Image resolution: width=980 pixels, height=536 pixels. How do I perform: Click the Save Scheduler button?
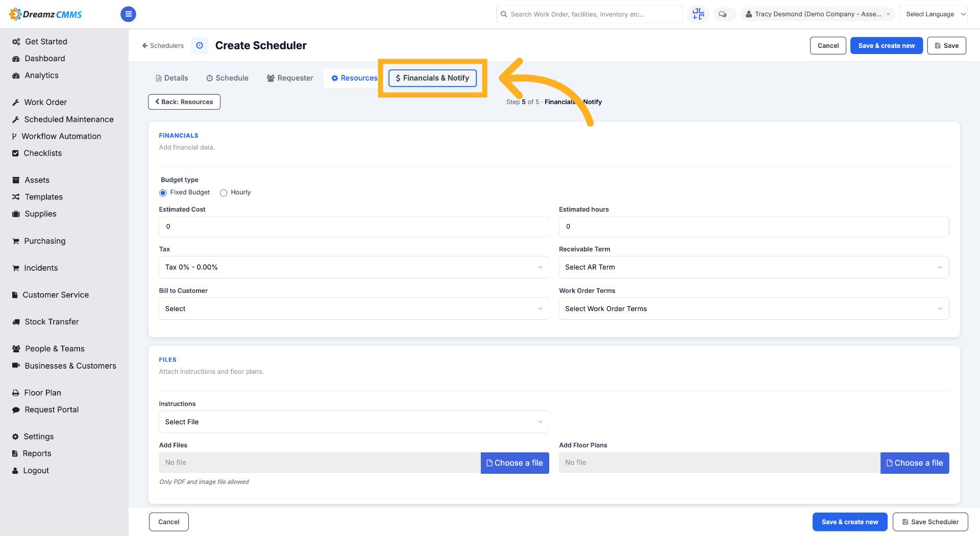pyautogui.click(x=930, y=522)
